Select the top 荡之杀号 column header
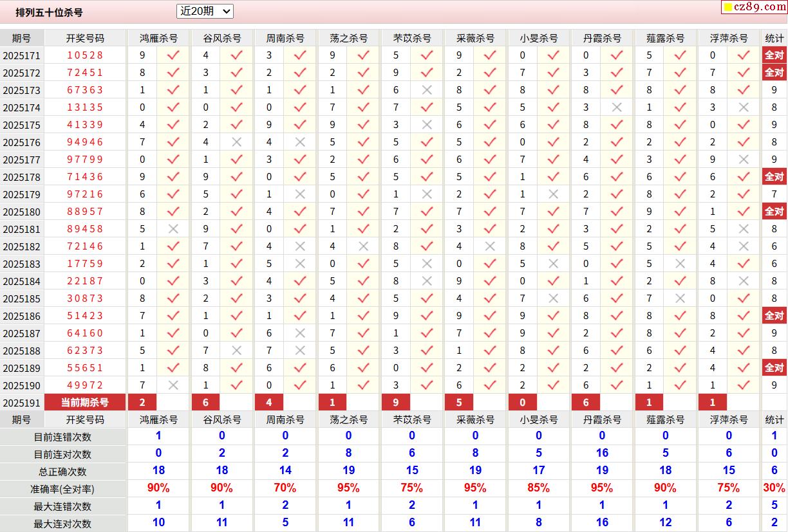Screen dimensions: 788x532 tap(348, 38)
